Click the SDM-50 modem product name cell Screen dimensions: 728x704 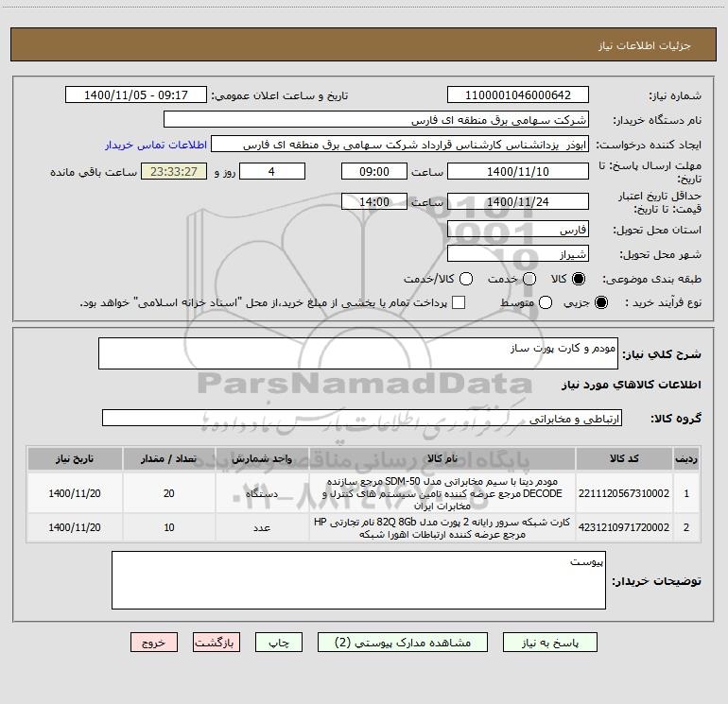pyautogui.click(x=442, y=493)
